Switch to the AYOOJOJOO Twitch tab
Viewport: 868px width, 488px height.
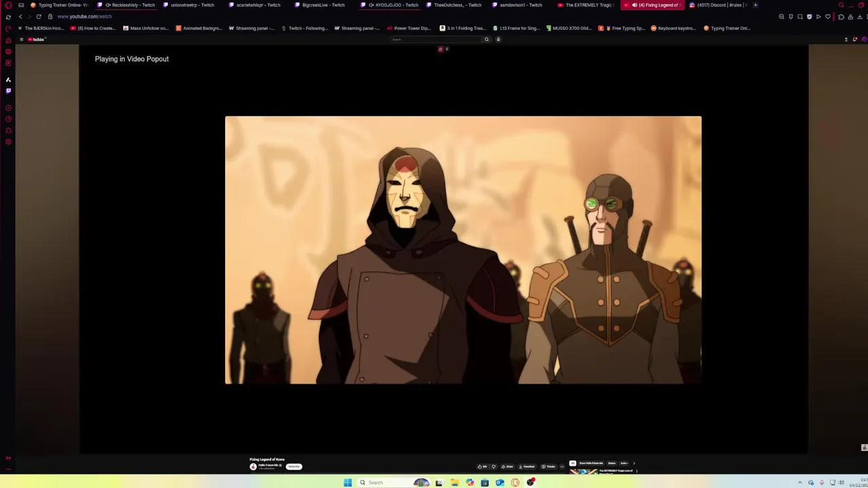point(389,5)
